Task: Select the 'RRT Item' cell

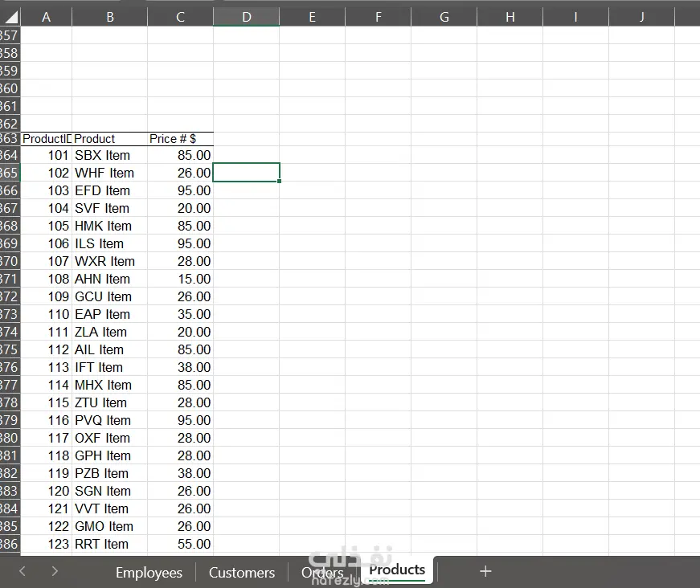Action: click(110, 544)
